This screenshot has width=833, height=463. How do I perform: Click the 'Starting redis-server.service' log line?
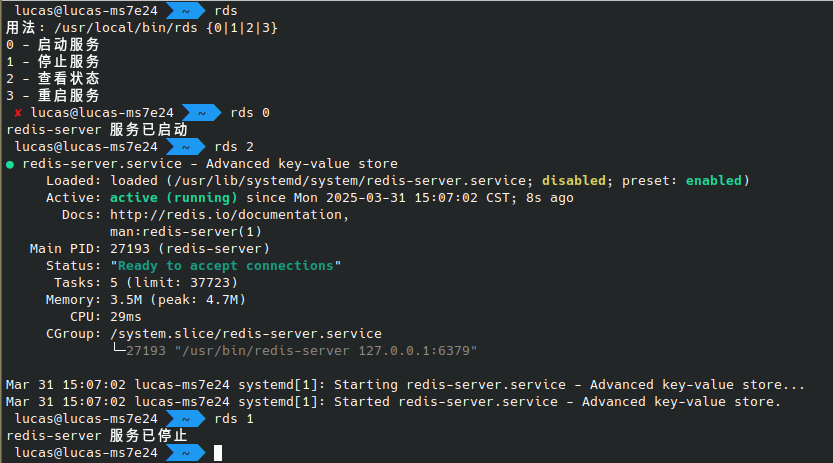pyautogui.click(x=405, y=385)
